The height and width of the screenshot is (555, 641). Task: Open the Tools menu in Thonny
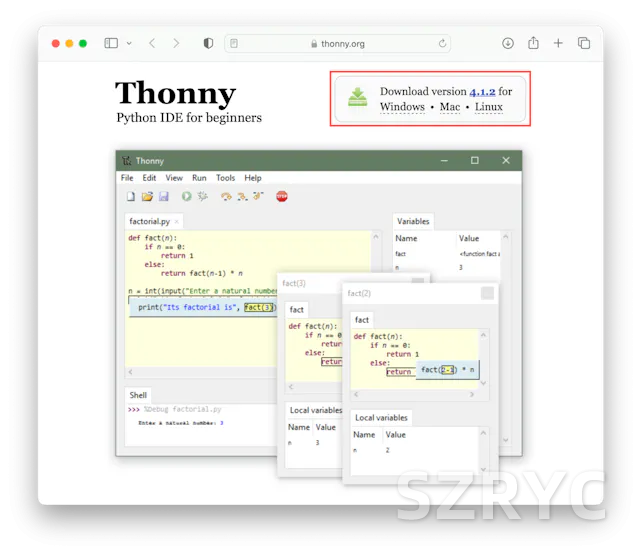click(226, 178)
